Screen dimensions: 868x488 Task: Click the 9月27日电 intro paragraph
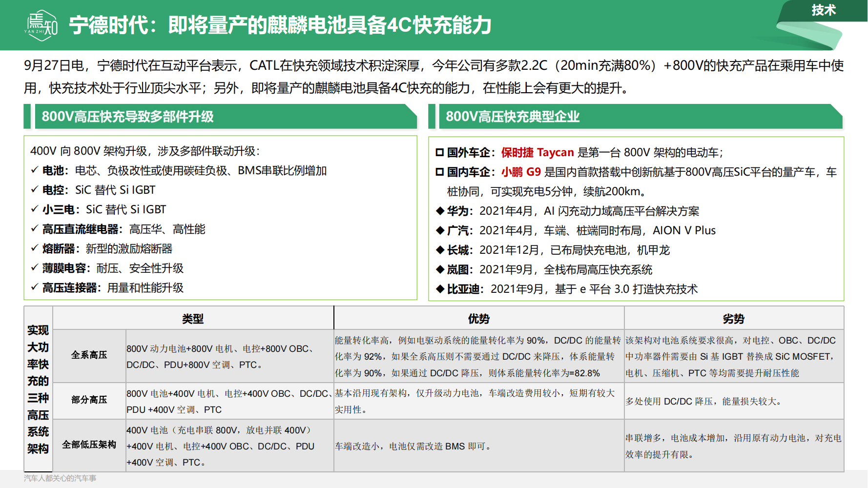[x=434, y=77]
